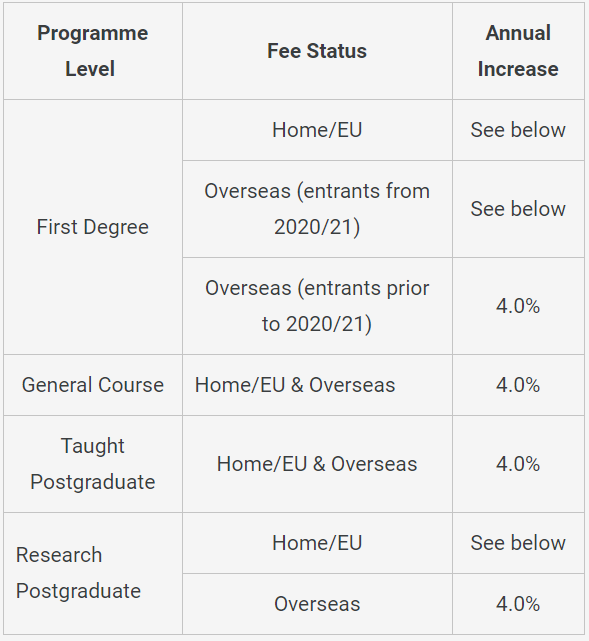589x641 pixels.
Task: Click Home/EU & Overseas in Taught Postgraduate row
Action: click(317, 464)
